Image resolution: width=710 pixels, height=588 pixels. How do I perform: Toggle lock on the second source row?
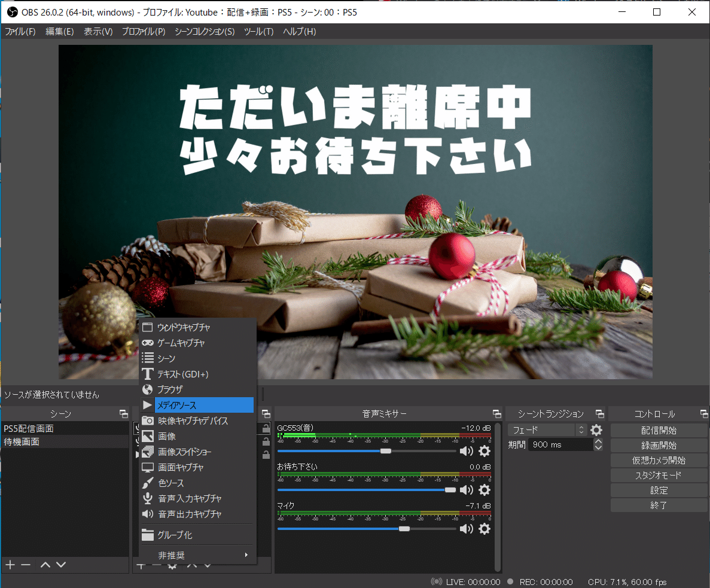266,442
